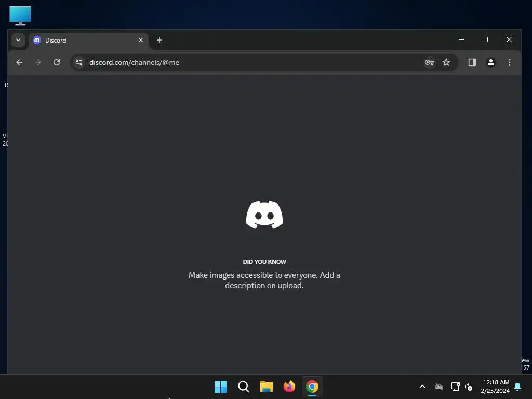
Task: Show hidden tray icons chevron
Action: click(422, 387)
